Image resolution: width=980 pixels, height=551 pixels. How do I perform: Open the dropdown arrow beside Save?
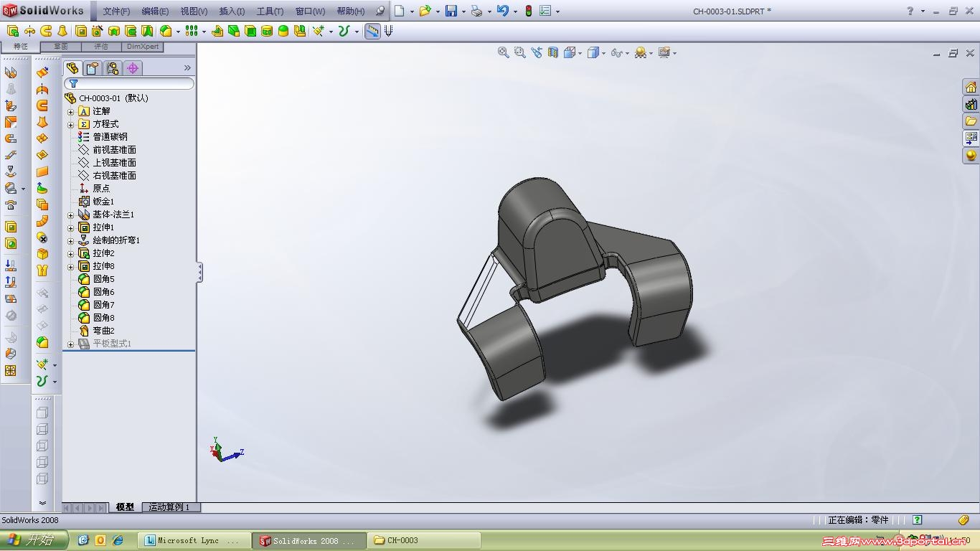pyautogui.click(x=463, y=11)
